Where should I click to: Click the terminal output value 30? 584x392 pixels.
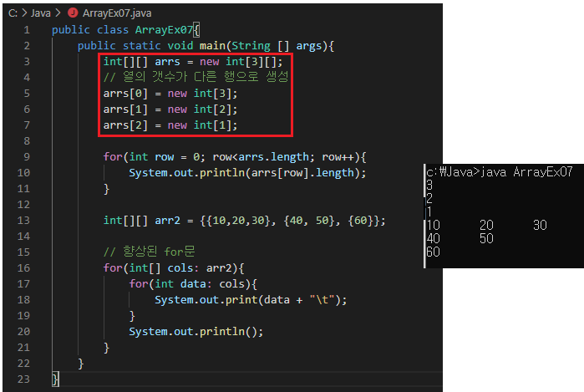pos(540,225)
